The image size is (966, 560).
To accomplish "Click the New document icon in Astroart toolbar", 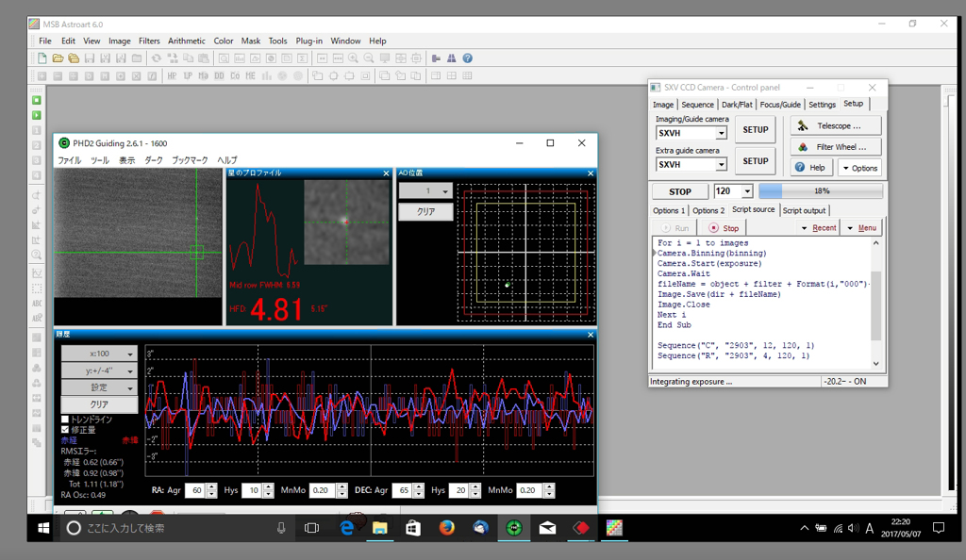I will coord(42,58).
